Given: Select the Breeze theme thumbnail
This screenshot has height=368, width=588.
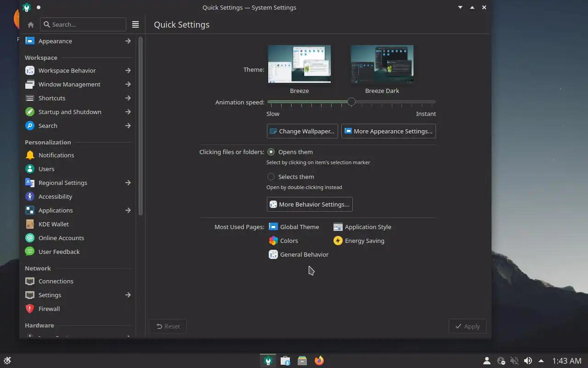Looking at the screenshot, I should tap(300, 64).
